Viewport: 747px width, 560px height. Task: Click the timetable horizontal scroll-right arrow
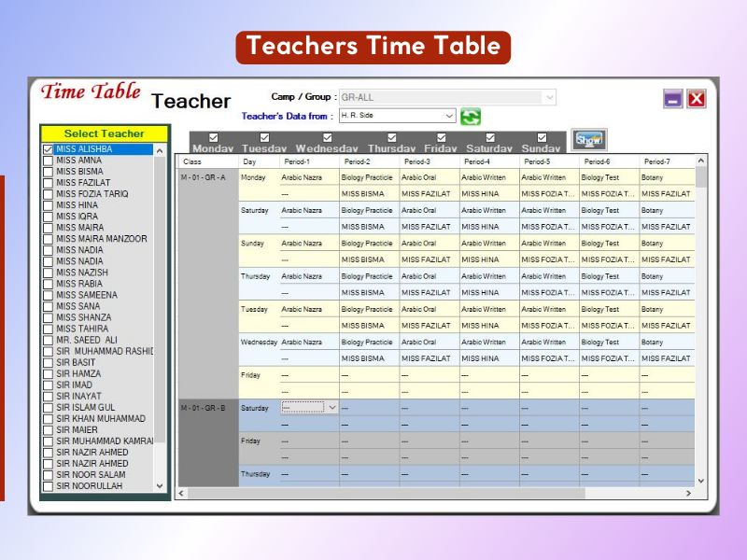[688, 493]
